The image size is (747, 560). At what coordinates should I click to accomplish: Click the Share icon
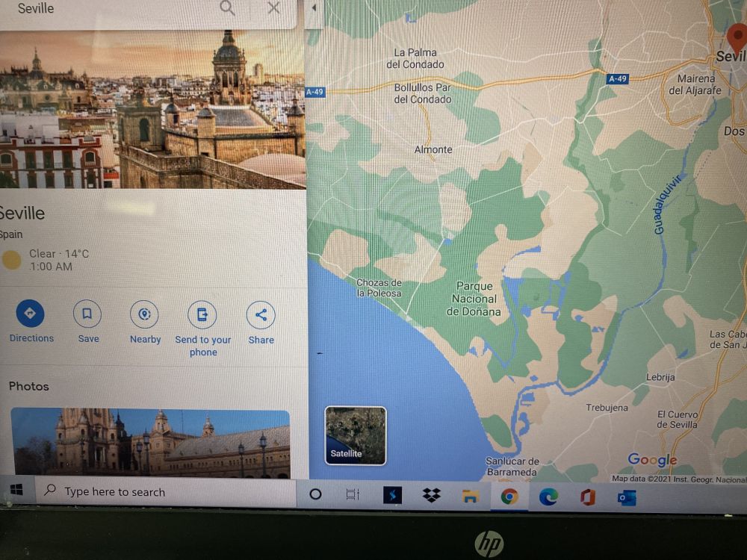[261, 315]
